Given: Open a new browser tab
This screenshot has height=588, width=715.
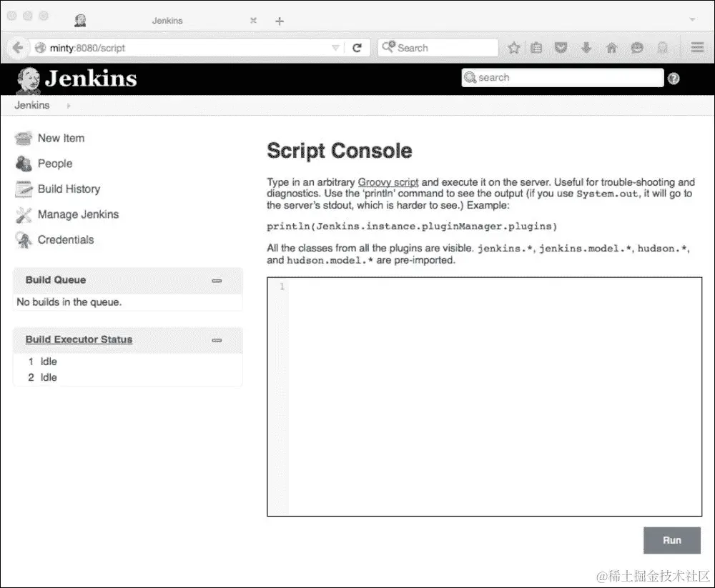Looking at the screenshot, I should (x=280, y=21).
